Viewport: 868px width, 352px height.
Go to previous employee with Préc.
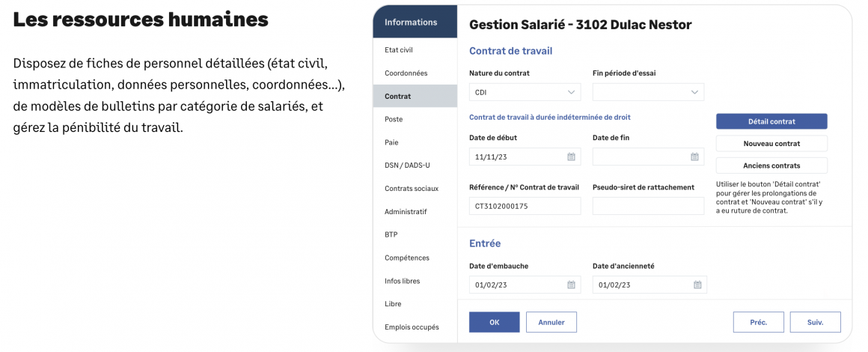758,322
